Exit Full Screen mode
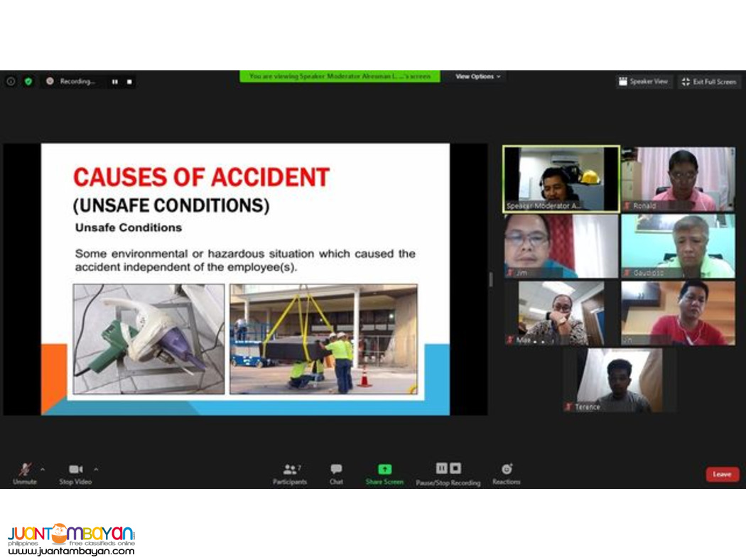 pyautogui.click(x=708, y=81)
